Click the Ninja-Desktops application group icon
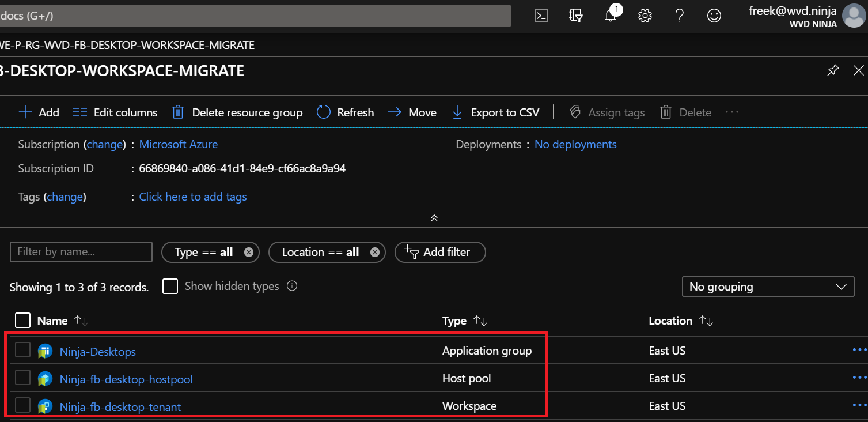The image size is (868, 422). click(x=45, y=351)
